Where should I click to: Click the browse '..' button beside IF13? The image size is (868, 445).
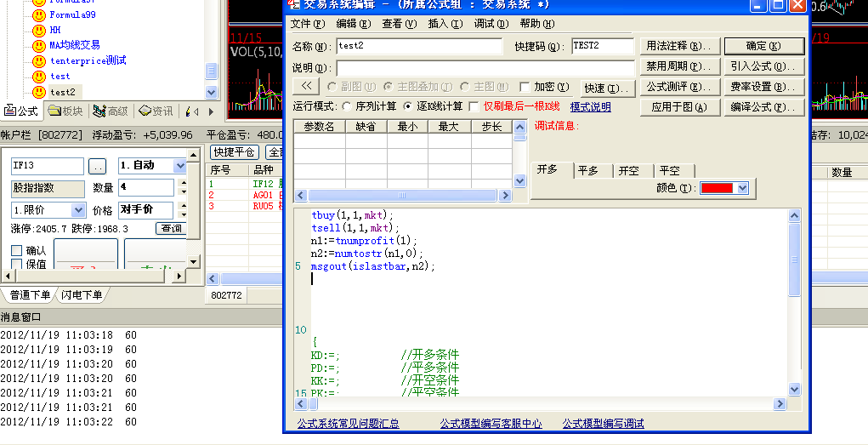click(x=98, y=166)
